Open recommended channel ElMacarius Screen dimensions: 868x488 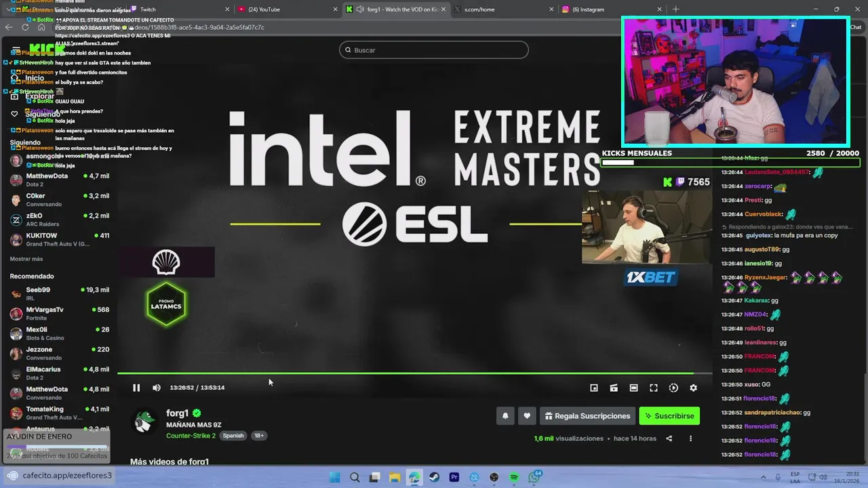click(x=59, y=373)
